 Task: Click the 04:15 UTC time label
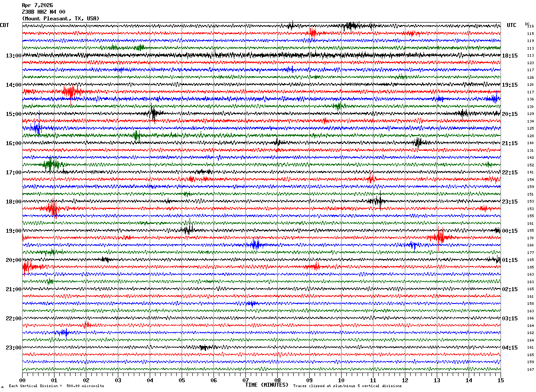tap(510, 348)
